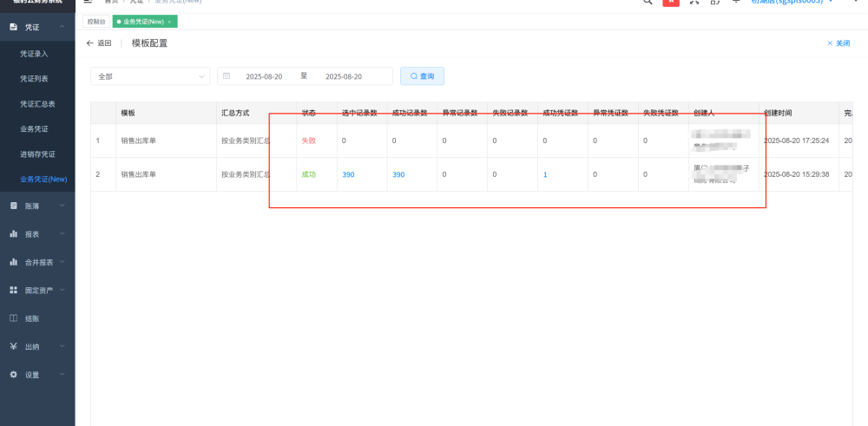The image size is (868, 426).
Task: Click 按业务类别汇总 in row 1
Action: (246, 141)
